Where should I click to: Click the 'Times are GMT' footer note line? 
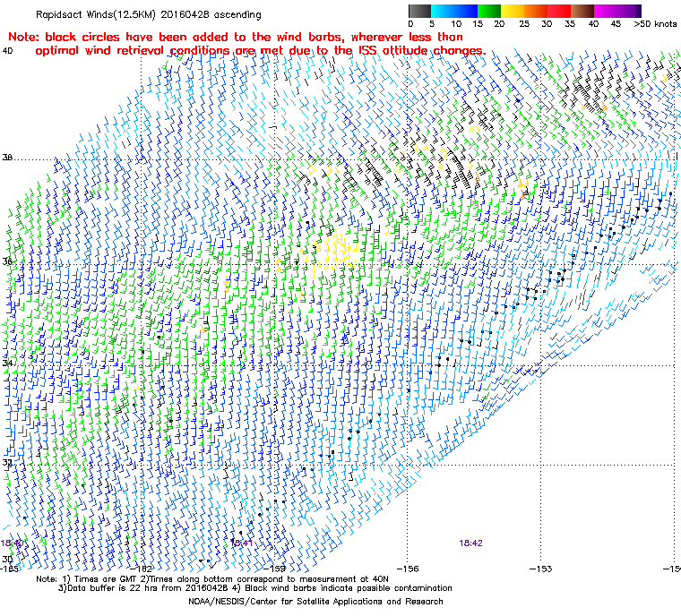(212, 579)
